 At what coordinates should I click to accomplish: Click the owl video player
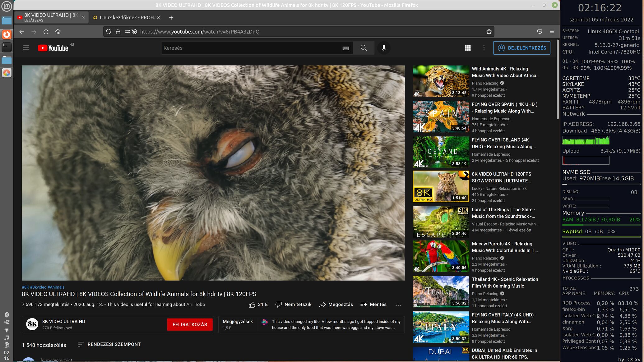213,173
